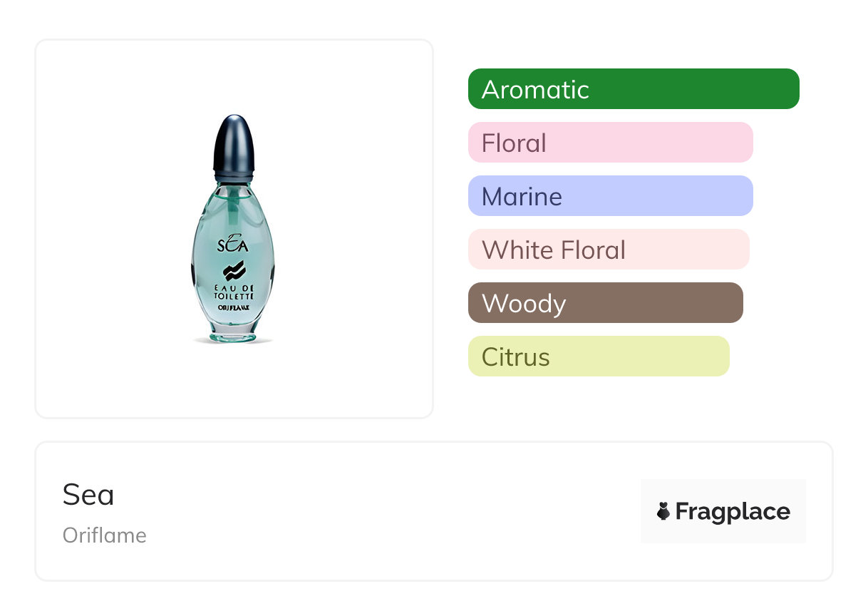The width and height of the screenshot is (868, 616).
Task: Click the Fragplace wordmark text
Action: tap(733, 511)
